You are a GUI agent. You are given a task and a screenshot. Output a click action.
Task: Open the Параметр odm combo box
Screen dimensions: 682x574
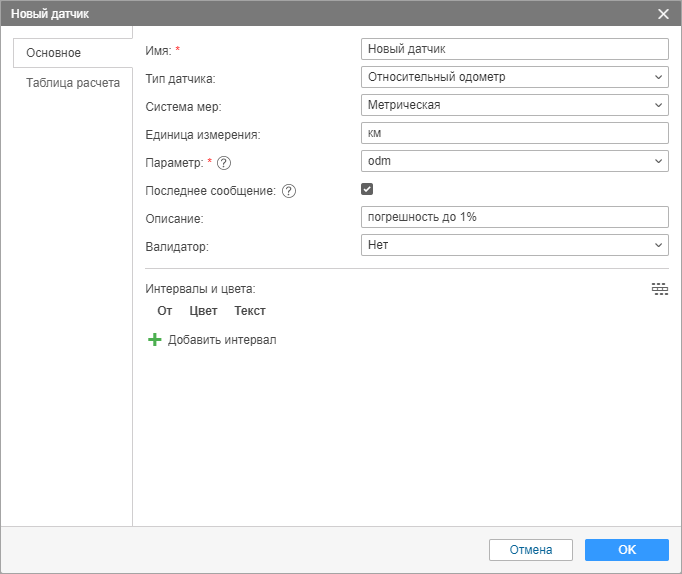[x=515, y=161]
